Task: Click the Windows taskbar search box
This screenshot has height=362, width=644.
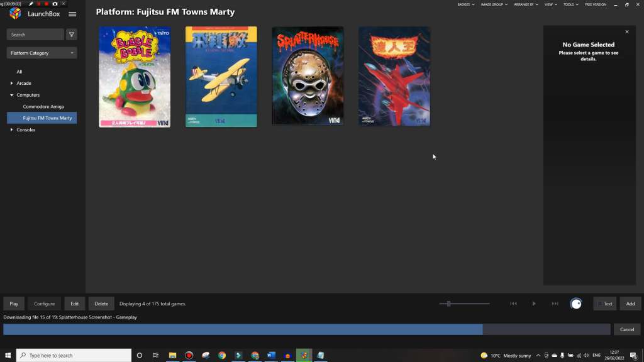Action: 74,356
